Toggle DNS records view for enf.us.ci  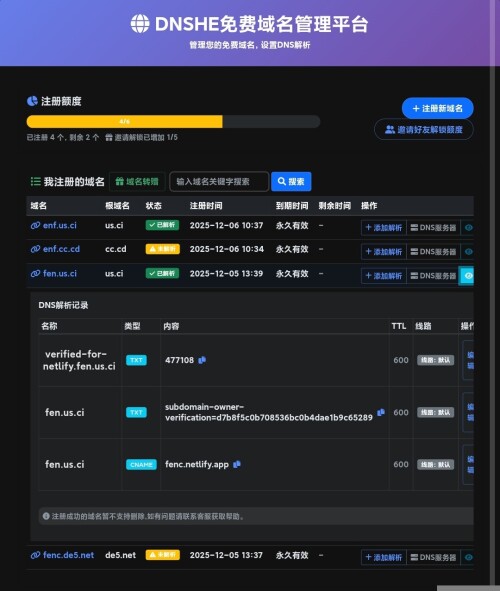pyautogui.click(x=468, y=228)
